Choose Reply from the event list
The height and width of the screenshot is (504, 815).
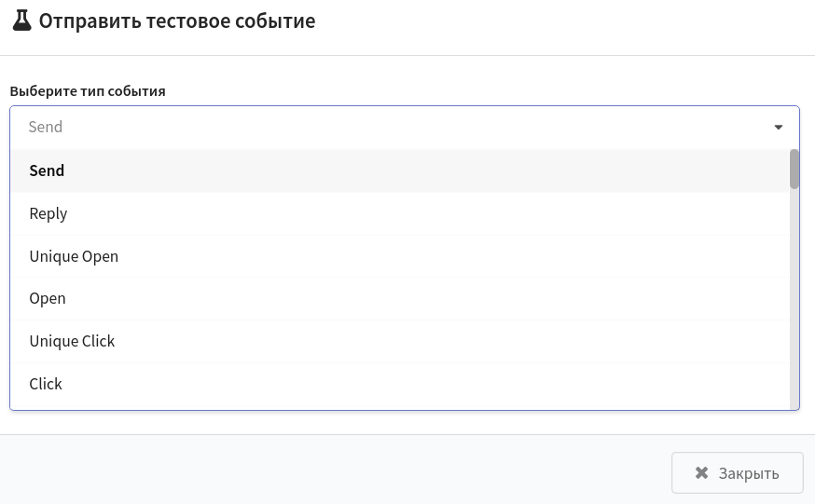pos(400,214)
